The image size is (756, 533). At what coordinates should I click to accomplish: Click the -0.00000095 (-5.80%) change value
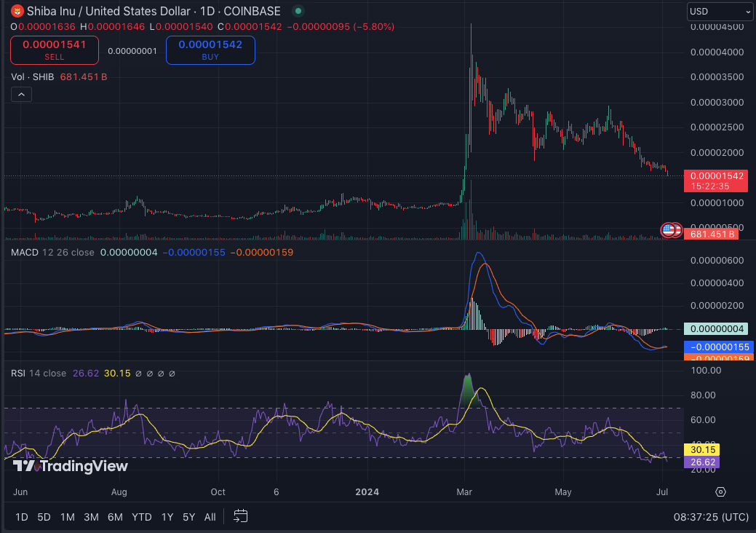coord(341,26)
